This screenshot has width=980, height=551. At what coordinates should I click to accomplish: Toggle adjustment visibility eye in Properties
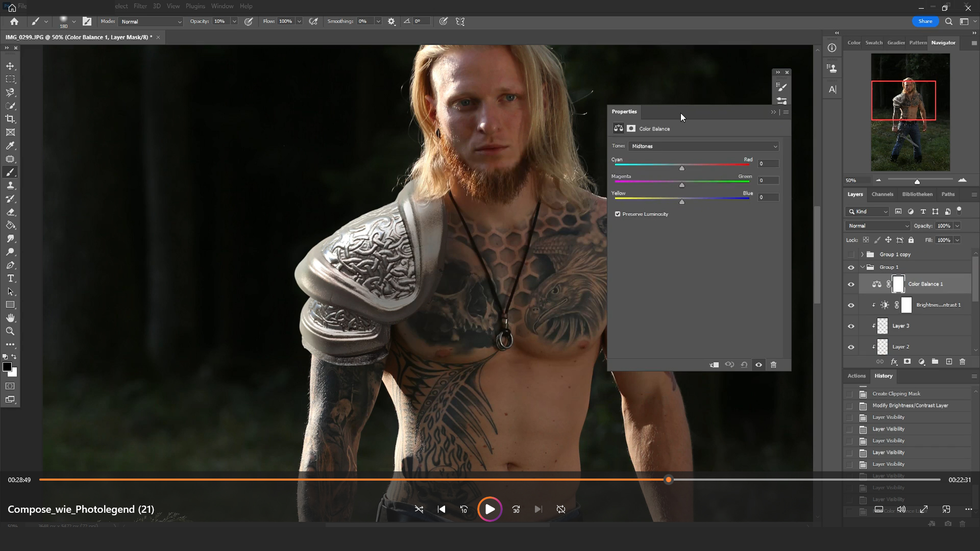(x=758, y=365)
